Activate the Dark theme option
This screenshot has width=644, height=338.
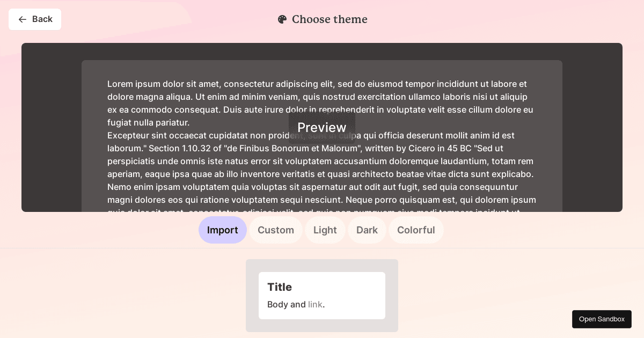pyautogui.click(x=367, y=230)
